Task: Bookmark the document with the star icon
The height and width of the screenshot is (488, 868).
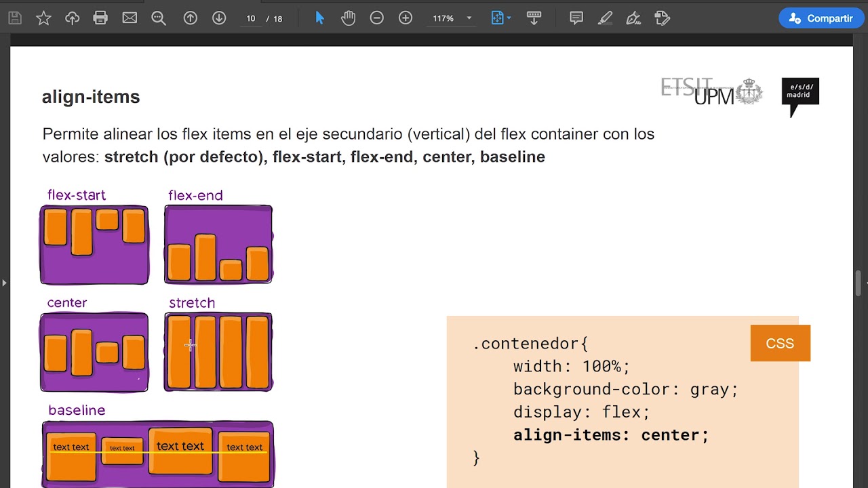Action: coord(43,18)
